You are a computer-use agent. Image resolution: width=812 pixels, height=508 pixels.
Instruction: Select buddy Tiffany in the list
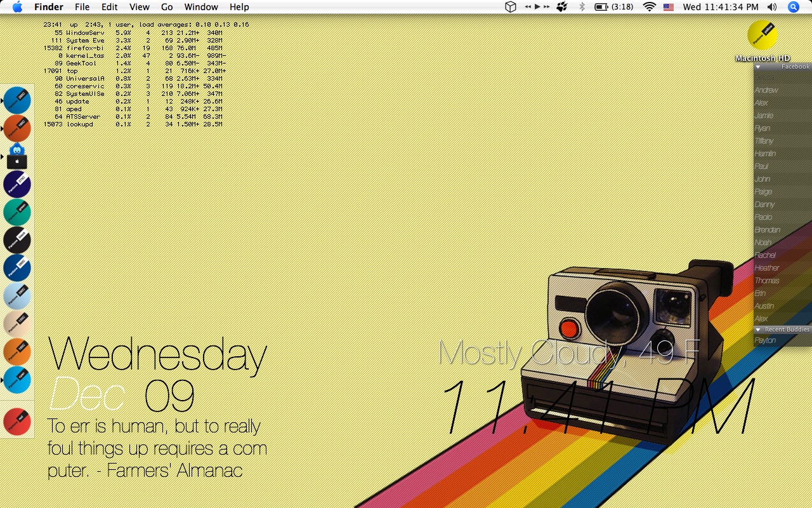coord(783,141)
